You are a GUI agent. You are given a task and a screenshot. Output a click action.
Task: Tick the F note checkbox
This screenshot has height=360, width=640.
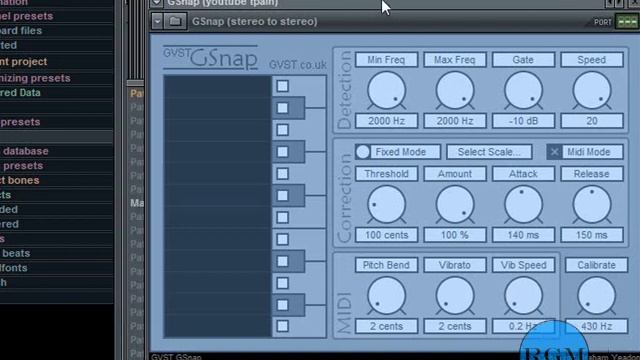pos(282,217)
